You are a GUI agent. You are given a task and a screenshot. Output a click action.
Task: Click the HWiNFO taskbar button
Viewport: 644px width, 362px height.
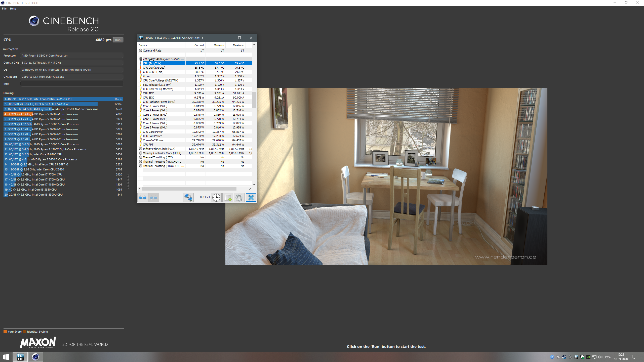click(20, 357)
